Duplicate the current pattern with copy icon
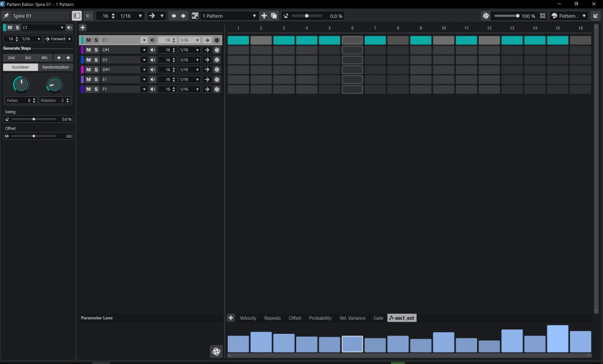The height and width of the screenshot is (364, 603). 274,16
